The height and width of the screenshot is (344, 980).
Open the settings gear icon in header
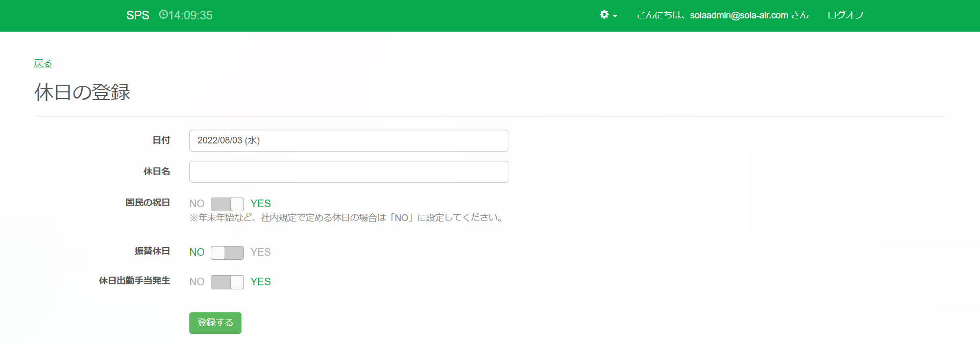pos(604,15)
